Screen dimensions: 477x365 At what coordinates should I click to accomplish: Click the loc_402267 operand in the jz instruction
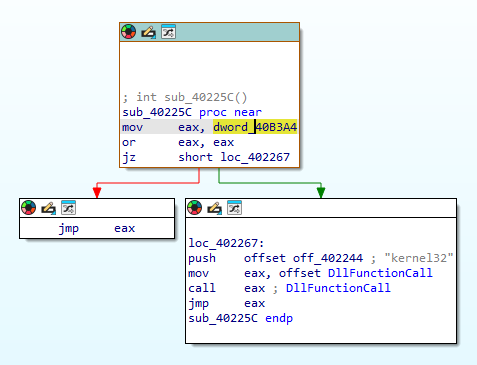pos(255,157)
